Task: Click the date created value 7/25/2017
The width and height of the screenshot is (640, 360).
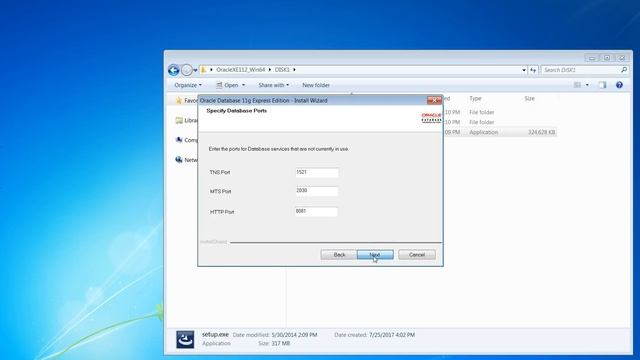Action: [392, 335]
